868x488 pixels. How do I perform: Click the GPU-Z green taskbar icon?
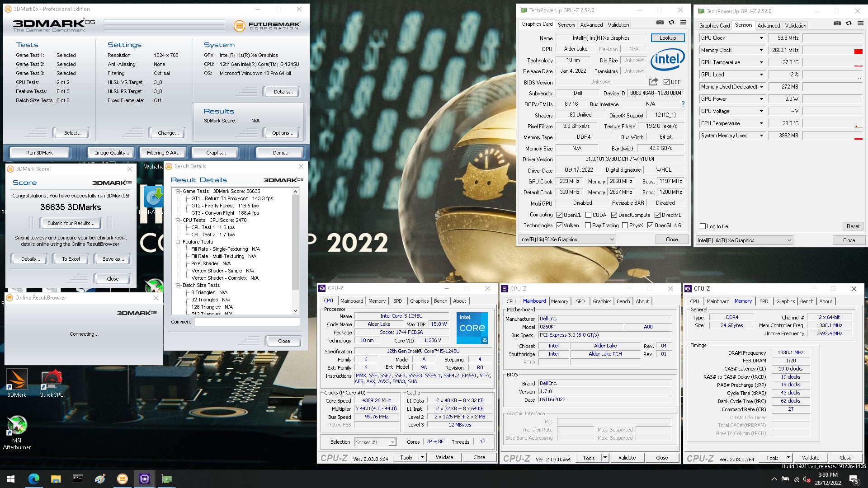[x=166, y=479]
